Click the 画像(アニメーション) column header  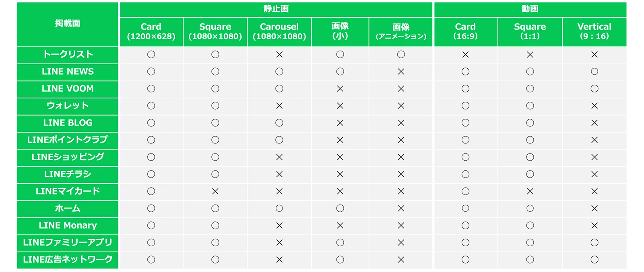(401, 32)
